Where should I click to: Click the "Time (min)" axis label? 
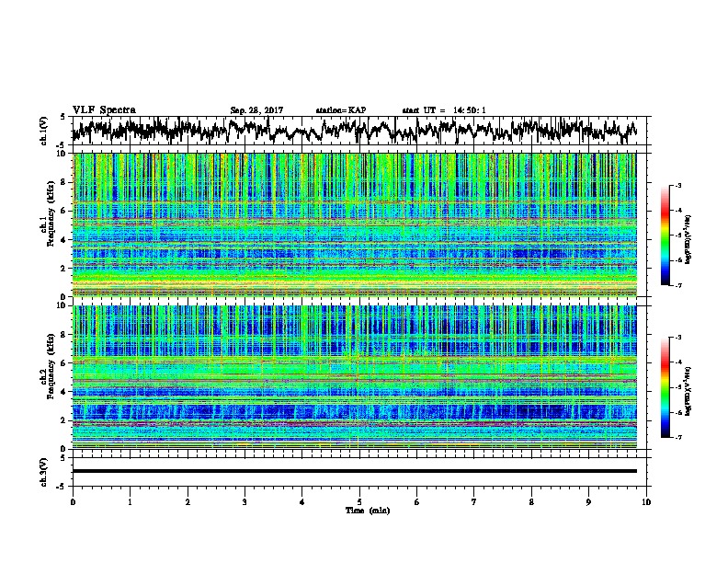point(368,511)
